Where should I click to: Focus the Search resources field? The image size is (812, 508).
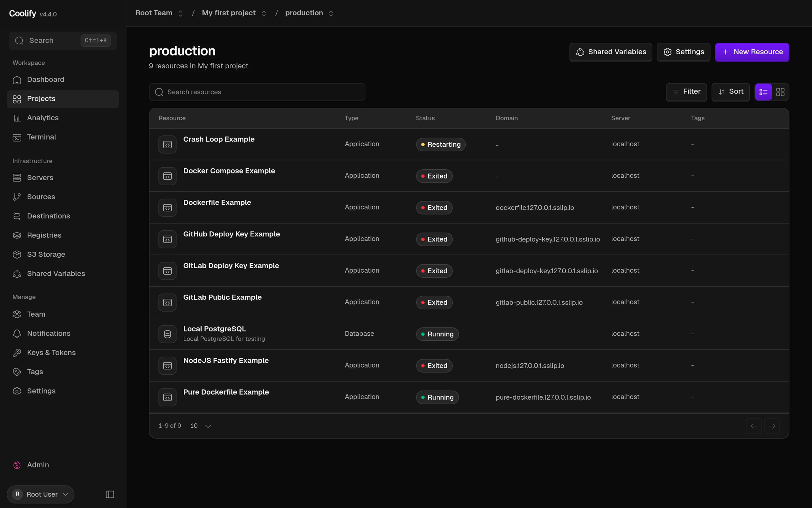click(257, 92)
